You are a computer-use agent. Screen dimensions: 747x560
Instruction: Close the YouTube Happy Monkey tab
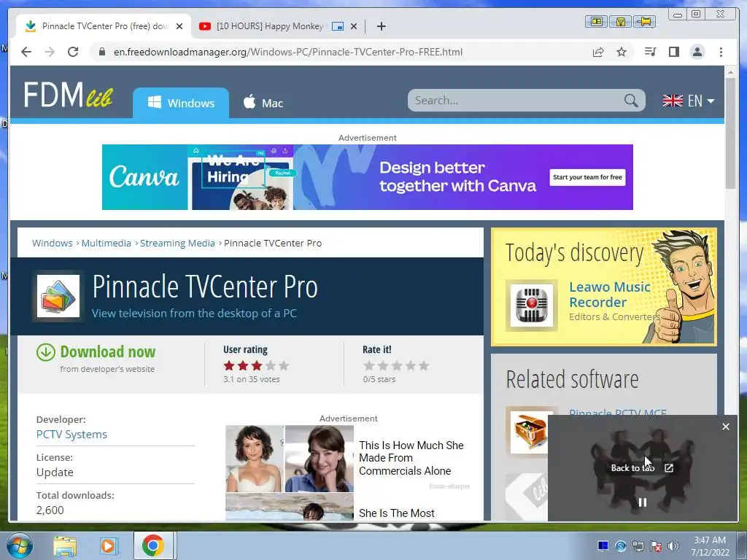pyautogui.click(x=354, y=26)
